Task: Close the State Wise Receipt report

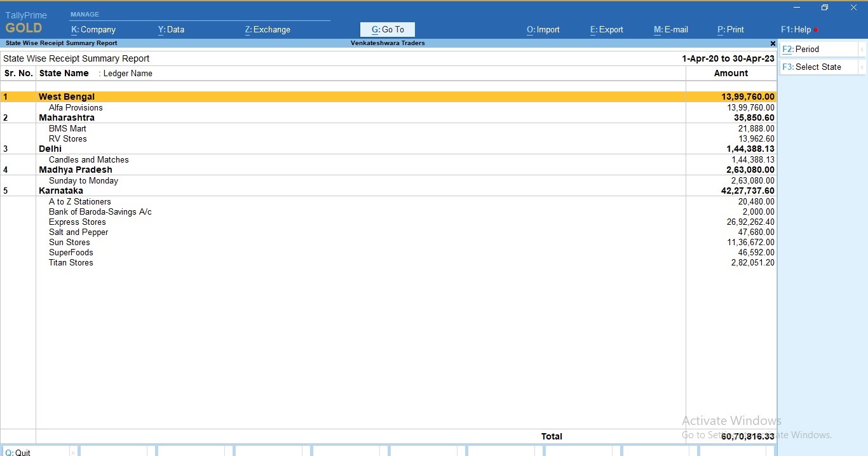Action: [773, 44]
